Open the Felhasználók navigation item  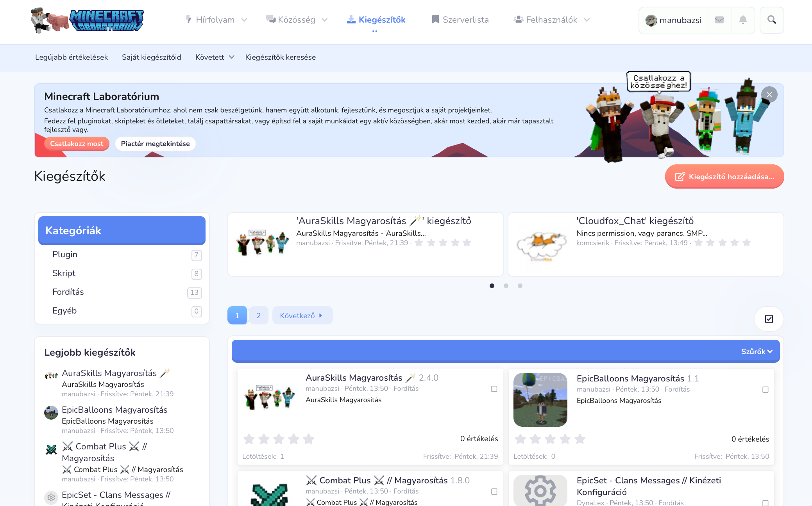pyautogui.click(x=546, y=20)
